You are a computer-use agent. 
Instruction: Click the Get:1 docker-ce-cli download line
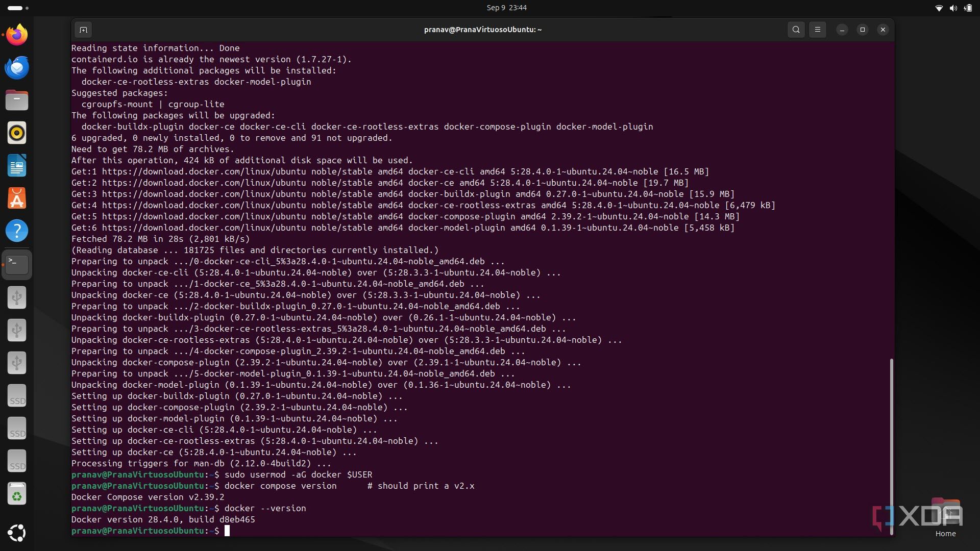point(390,171)
